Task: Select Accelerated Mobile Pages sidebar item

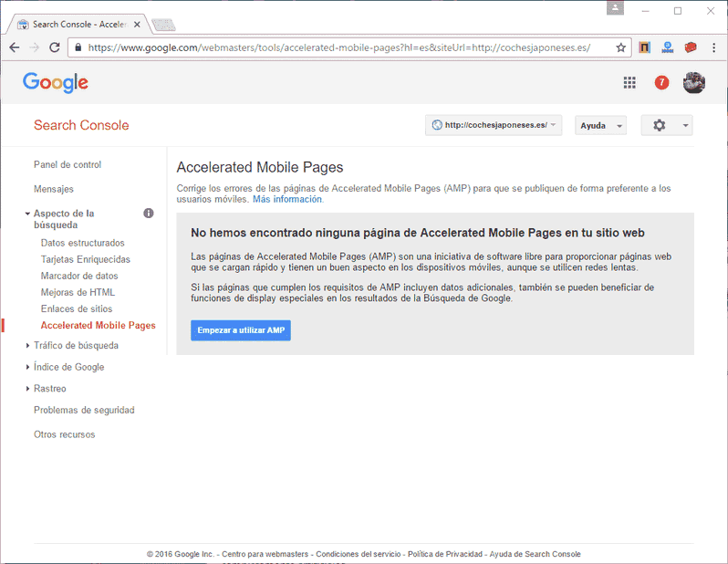Action: tap(98, 325)
